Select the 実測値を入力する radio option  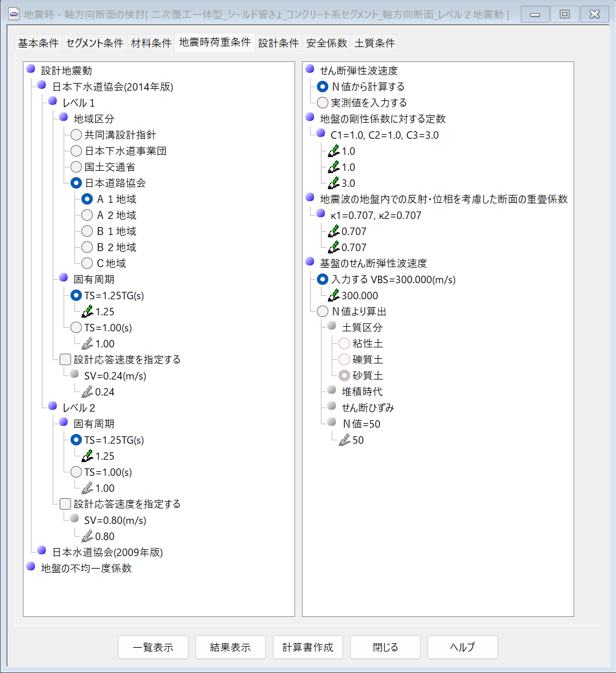[x=323, y=103]
